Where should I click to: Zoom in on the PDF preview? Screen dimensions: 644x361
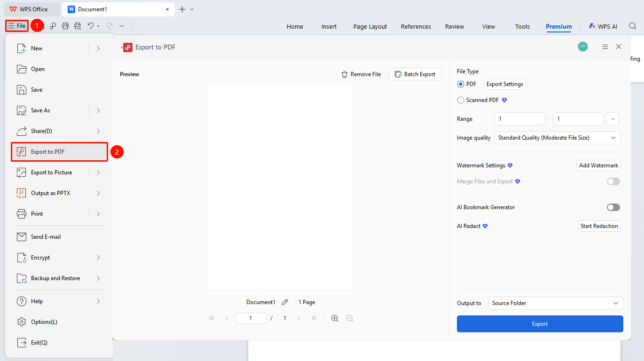(x=335, y=318)
